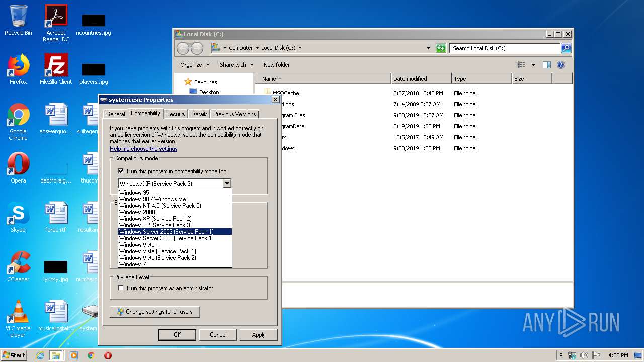Choose Windows Server 2003 (Service Pack 1)

click(x=175, y=232)
